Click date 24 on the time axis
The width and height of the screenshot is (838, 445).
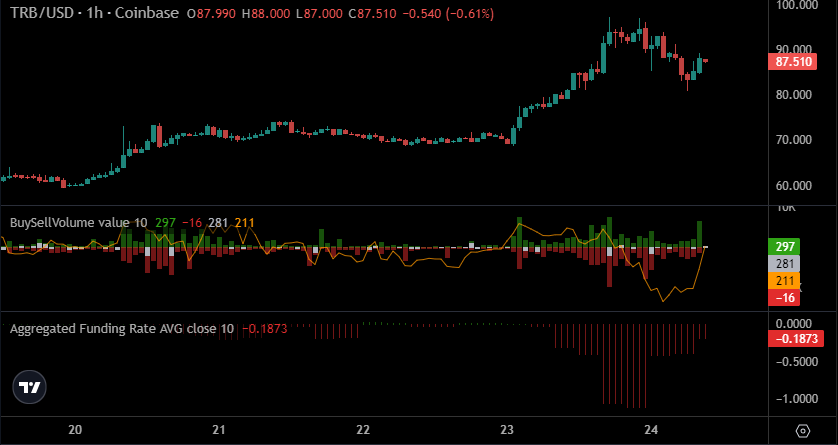coord(651,430)
